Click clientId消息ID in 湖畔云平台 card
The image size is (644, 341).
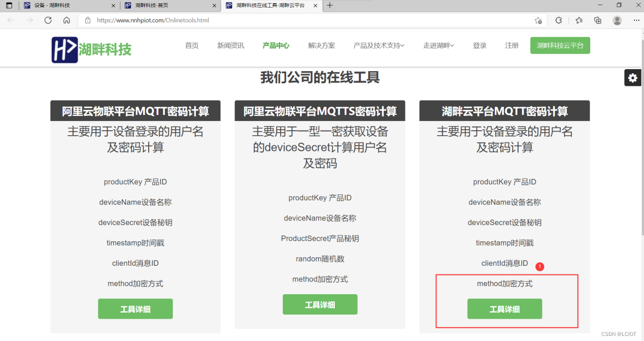click(x=505, y=263)
